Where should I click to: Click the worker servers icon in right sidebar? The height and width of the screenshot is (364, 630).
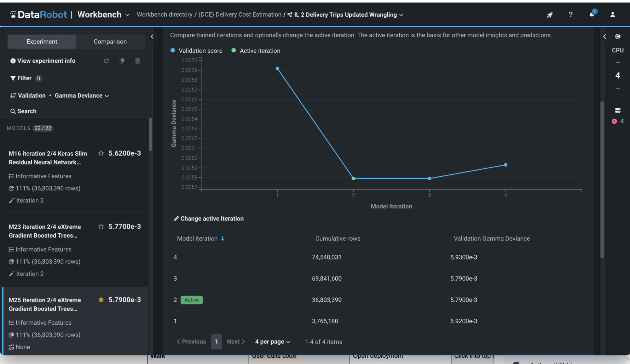(617, 110)
